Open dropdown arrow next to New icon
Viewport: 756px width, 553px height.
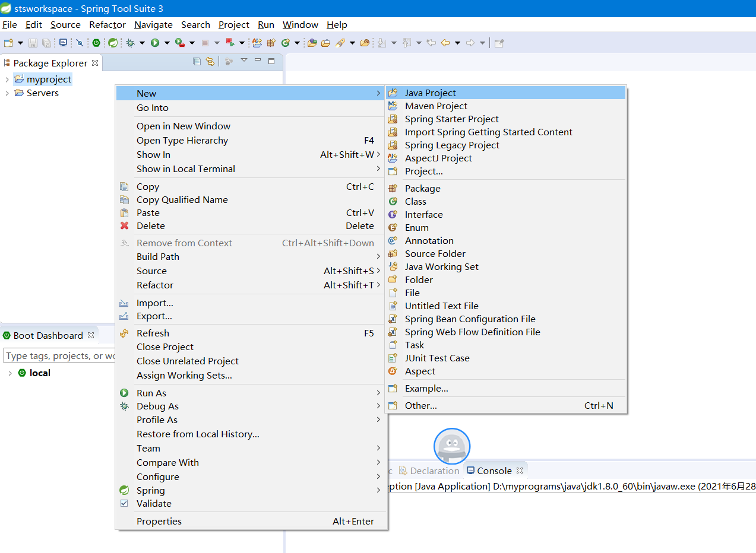(20, 43)
